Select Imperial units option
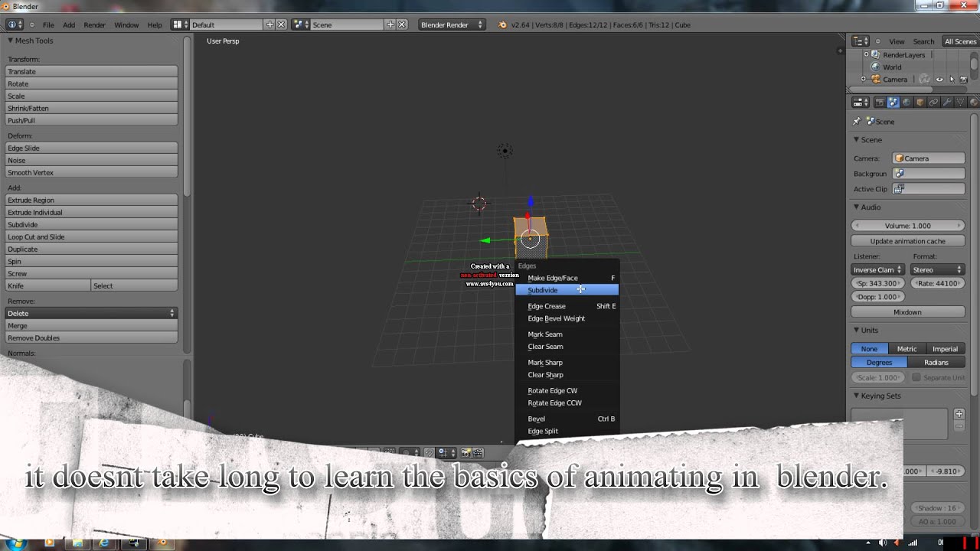 tap(946, 349)
